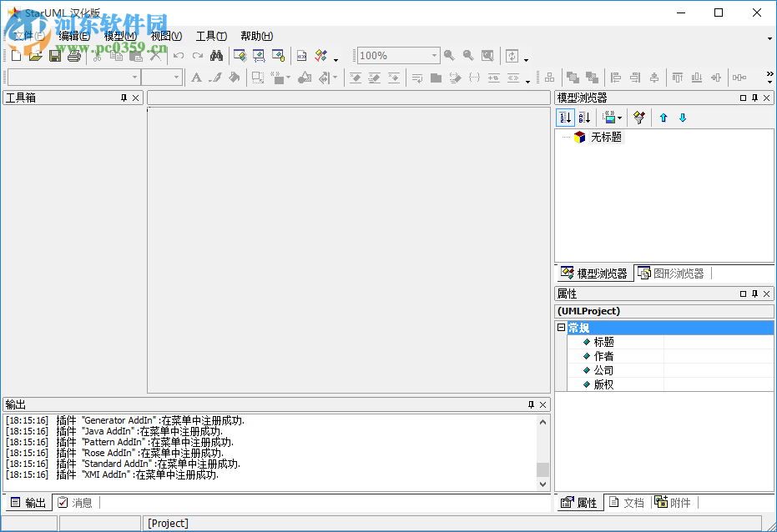Print using the printer icon
The width and height of the screenshot is (777, 532).
(73, 55)
